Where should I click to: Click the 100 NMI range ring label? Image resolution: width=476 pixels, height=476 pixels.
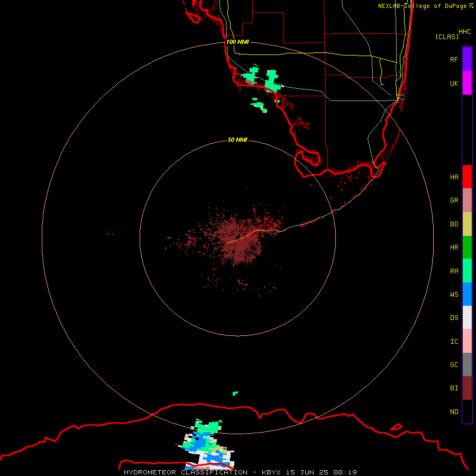237,42
